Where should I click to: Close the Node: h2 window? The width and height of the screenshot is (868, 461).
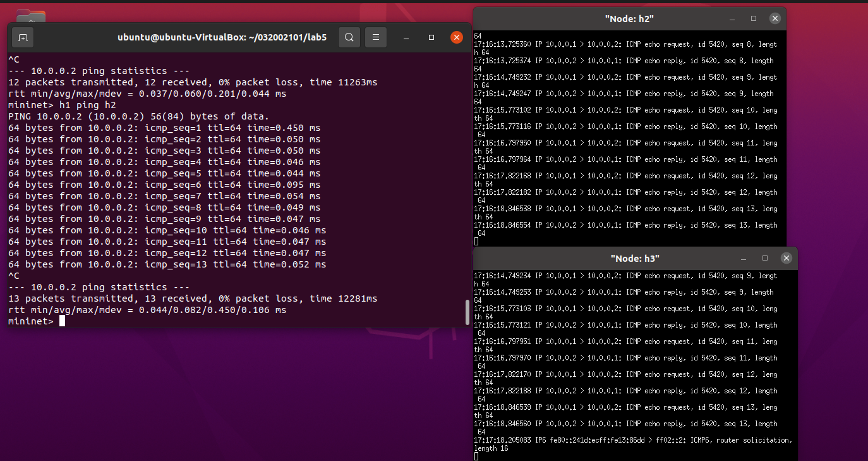point(775,19)
